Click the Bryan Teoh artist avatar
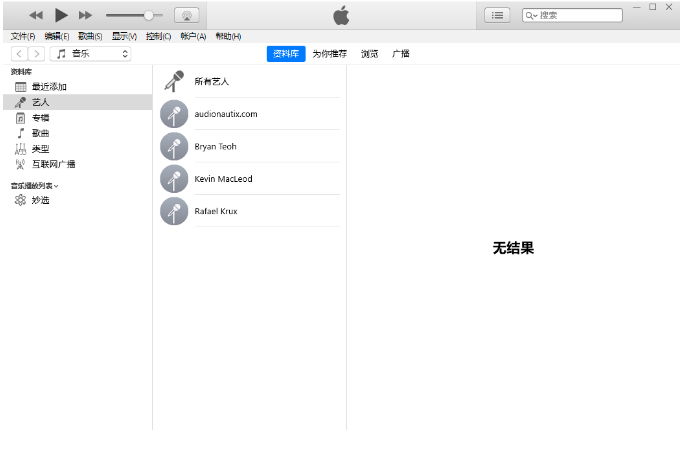The image size is (684, 450). tap(174, 147)
